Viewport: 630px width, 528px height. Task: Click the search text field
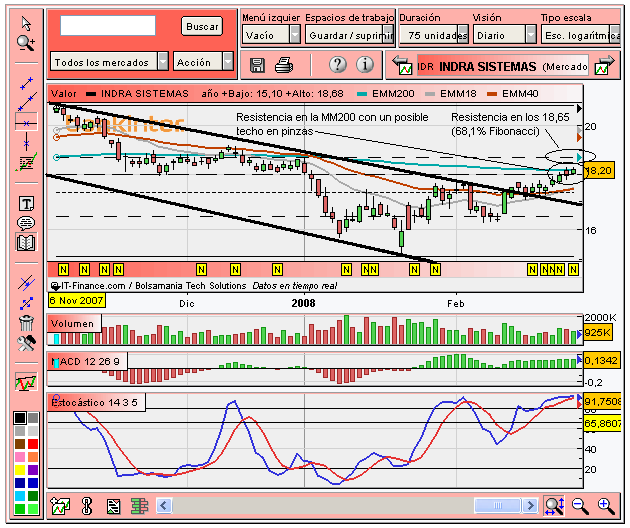pyautogui.click(x=108, y=26)
